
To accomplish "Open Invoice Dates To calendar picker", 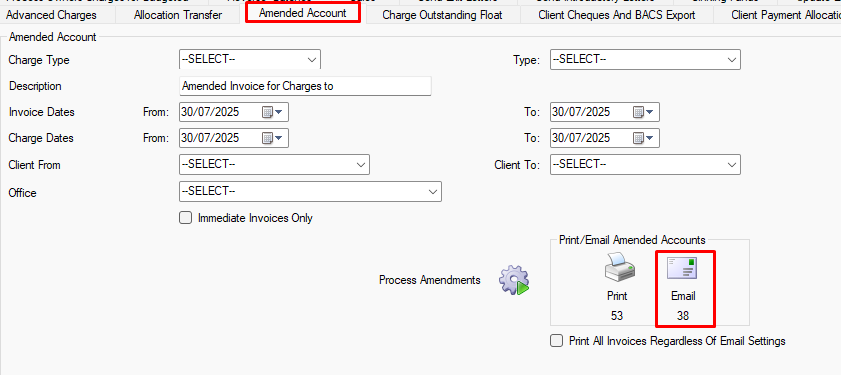I will [x=642, y=112].
